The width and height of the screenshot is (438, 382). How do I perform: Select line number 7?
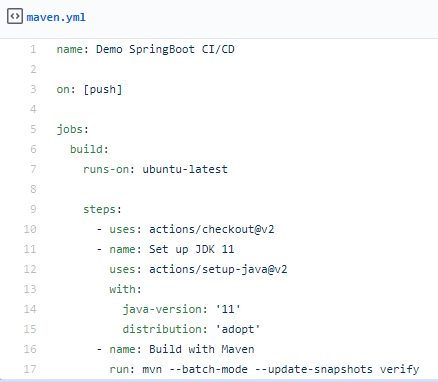click(x=33, y=169)
